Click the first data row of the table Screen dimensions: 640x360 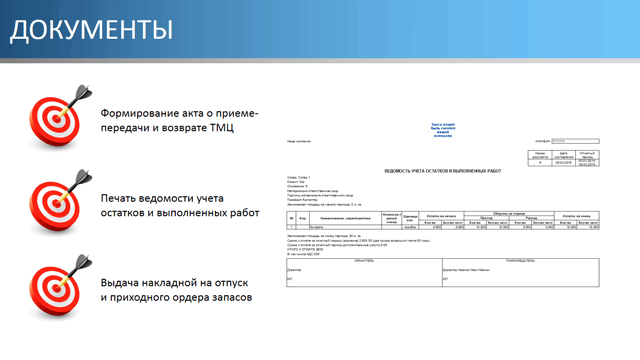(x=443, y=227)
